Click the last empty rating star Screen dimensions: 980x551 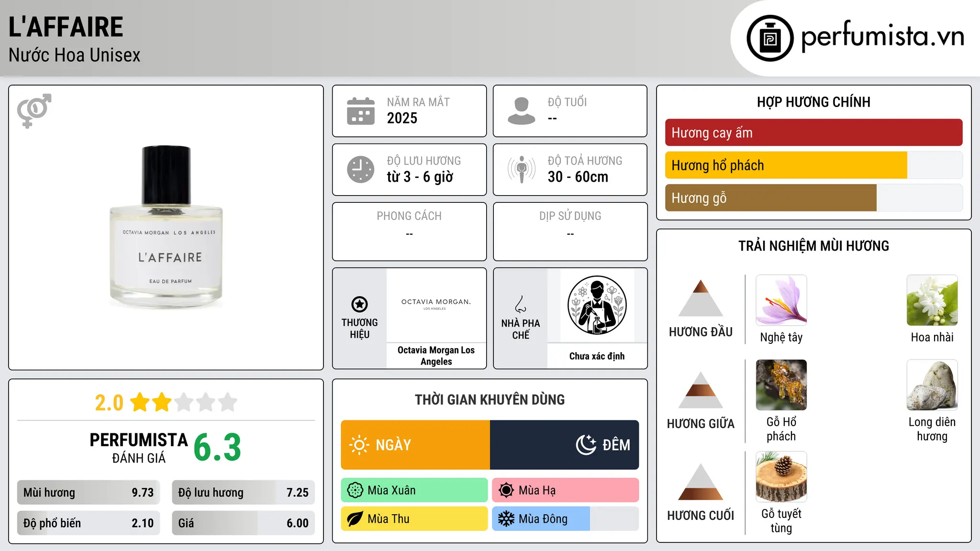(228, 402)
